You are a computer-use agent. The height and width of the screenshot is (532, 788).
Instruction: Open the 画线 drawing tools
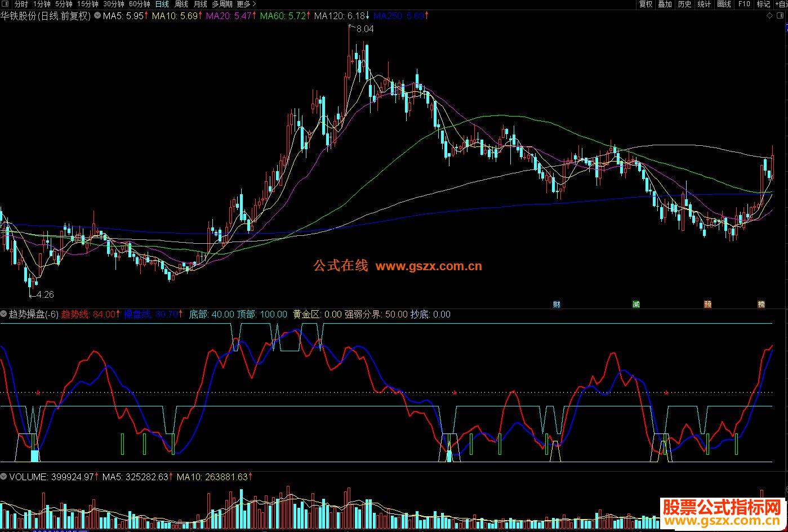(724, 4)
